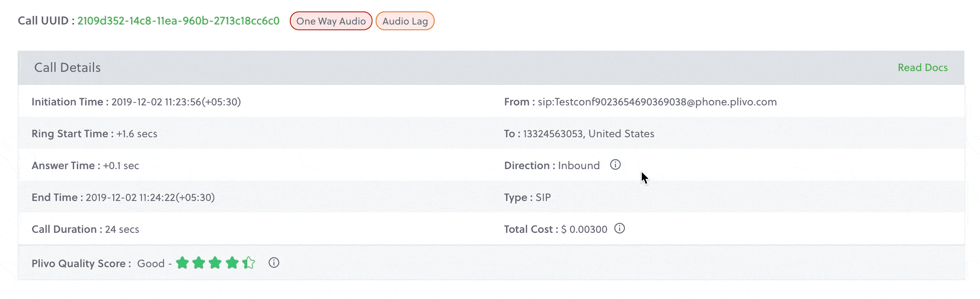Click the Call Details section header
Image resolution: width=980 pixels, height=299 pixels.
click(x=67, y=68)
